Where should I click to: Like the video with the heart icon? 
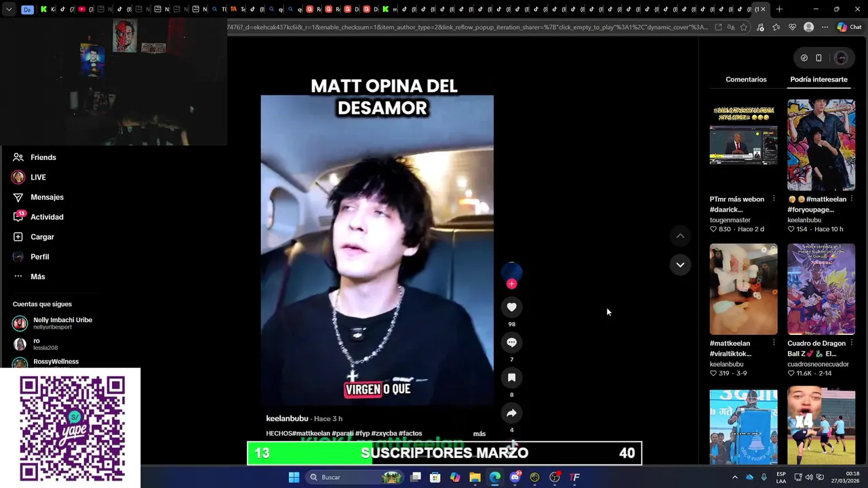click(x=511, y=307)
